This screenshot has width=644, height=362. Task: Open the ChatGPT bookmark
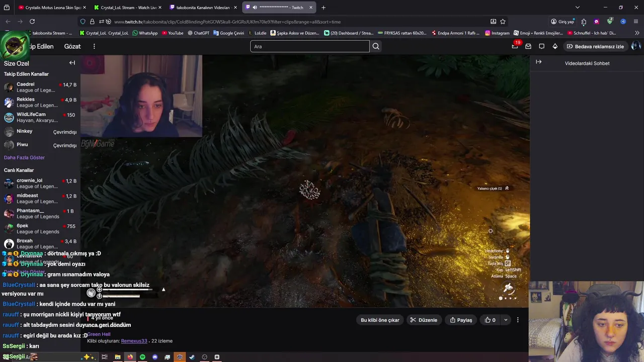tap(198, 33)
